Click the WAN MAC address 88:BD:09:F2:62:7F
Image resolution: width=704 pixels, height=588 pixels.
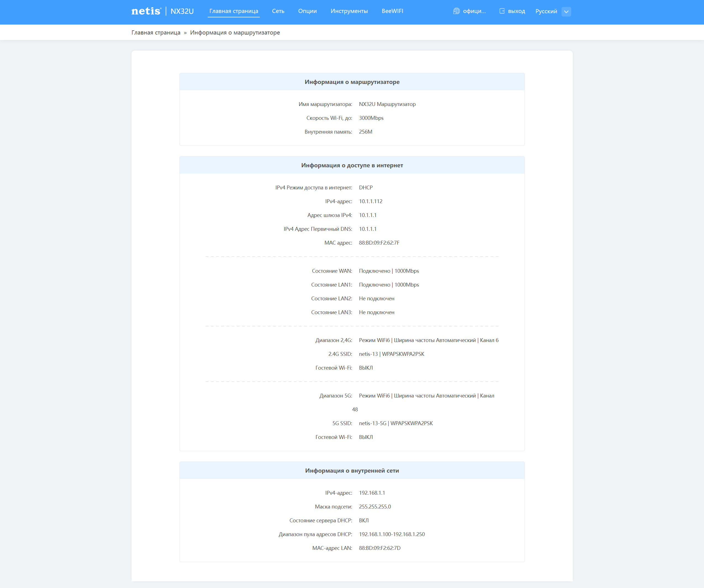coord(379,243)
